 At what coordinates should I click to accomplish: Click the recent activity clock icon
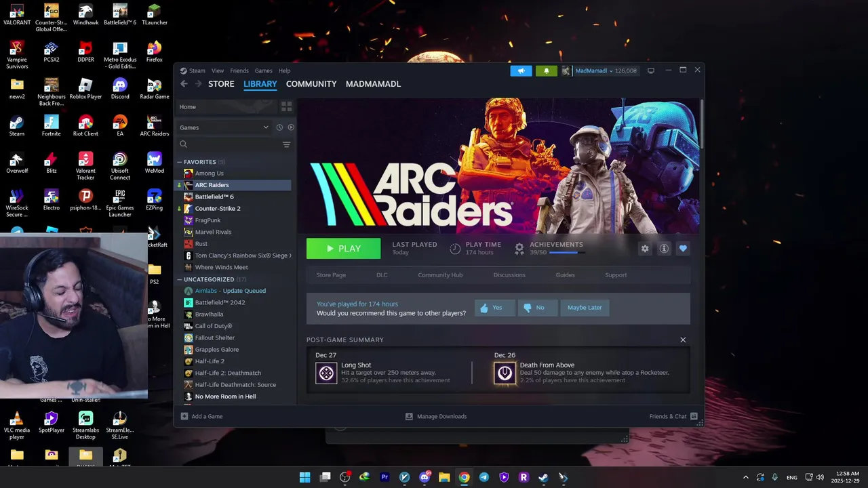[279, 127]
